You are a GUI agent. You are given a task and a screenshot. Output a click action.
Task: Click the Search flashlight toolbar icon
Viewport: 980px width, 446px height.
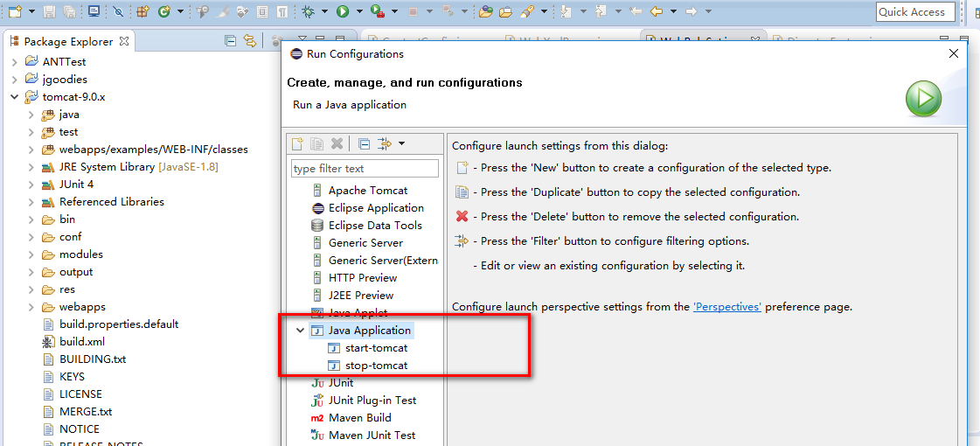[527, 10]
